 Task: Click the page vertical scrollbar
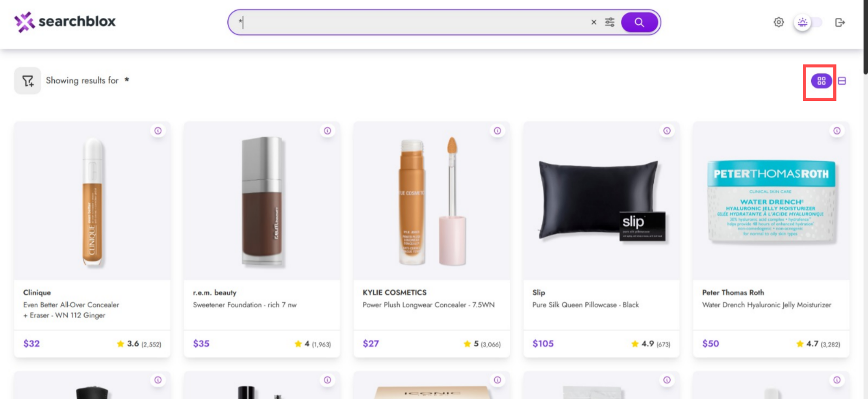[865, 38]
